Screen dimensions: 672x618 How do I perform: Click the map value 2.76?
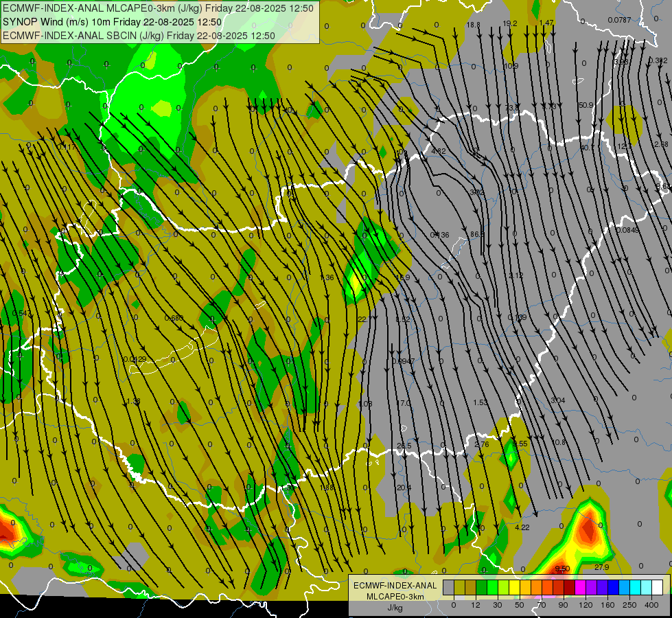[482, 444]
